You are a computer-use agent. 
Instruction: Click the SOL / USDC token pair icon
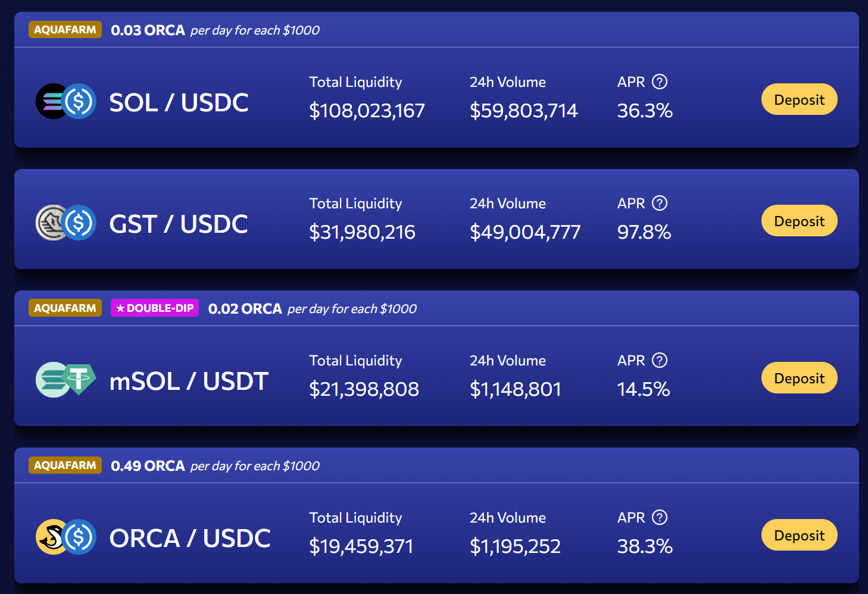pyautogui.click(x=66, y=101)
